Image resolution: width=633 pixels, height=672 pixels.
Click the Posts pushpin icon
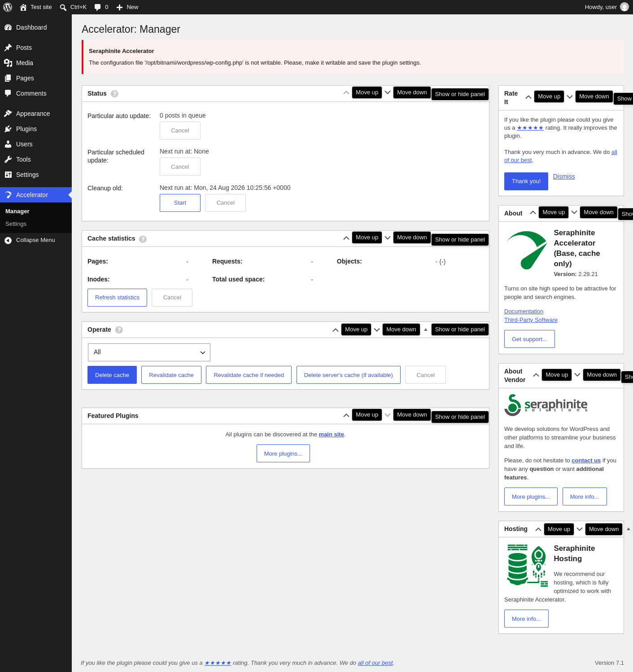8,48
